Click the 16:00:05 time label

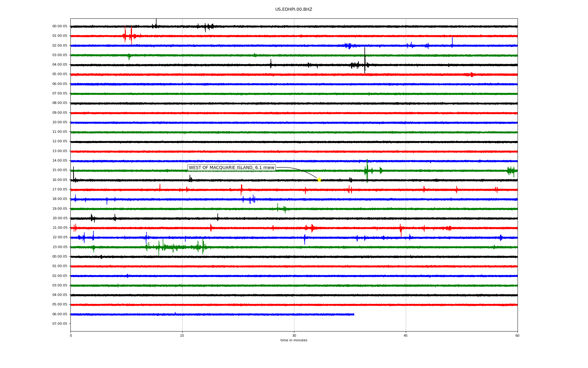pos(60,180)
